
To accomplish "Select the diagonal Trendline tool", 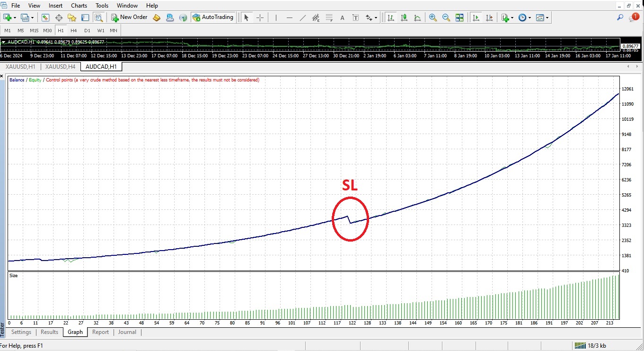I will click(303, 18).
